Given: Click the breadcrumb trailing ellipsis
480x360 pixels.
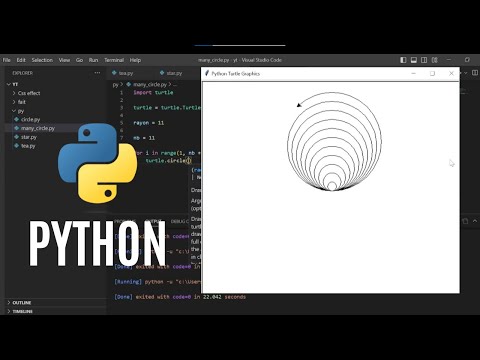Looking at the screenshot, I should click(175, 85).
